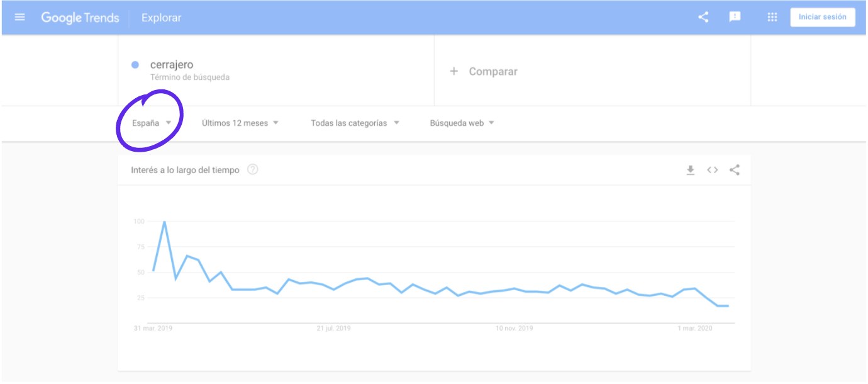This screenshot has width=868, height=384.
Task: Open help for Interés a lo largo del tiempo
Action: click(x=253, y=170)
